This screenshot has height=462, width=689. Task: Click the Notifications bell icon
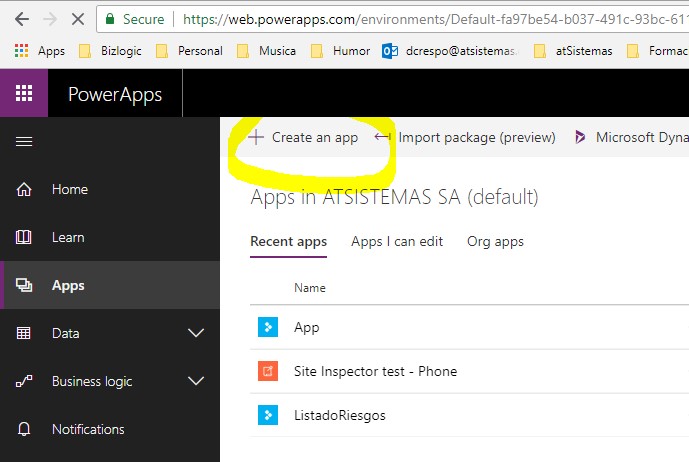[x=25, y=429]
